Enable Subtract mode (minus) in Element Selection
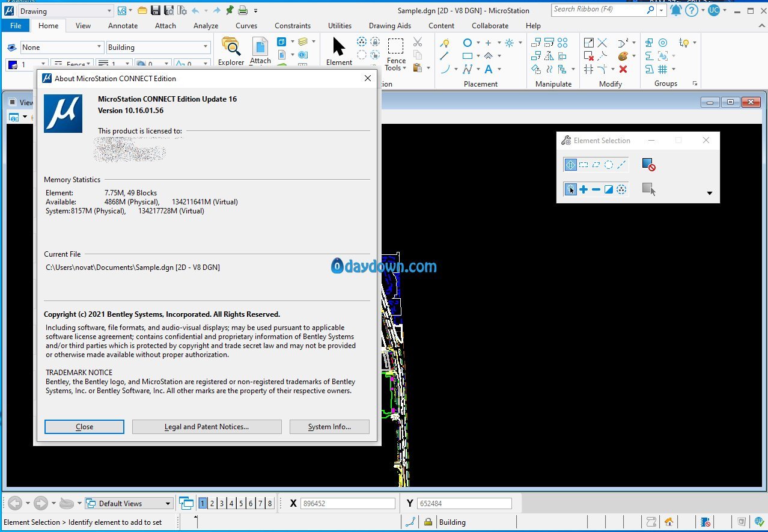 tap(596, 189)
